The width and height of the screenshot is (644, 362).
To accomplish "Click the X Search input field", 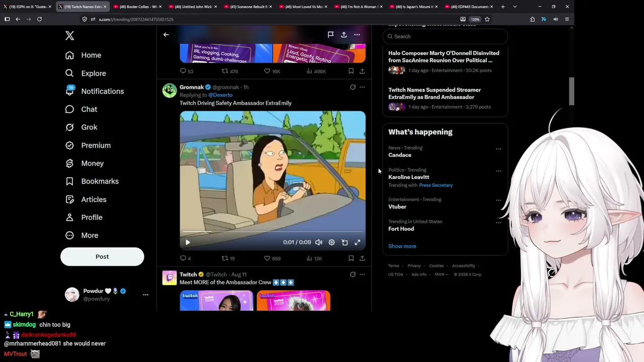I will [445, 36].
